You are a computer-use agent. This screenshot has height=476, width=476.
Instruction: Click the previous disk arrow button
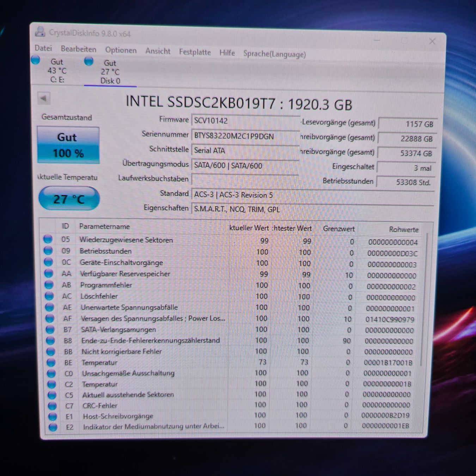(x=44, y=98)
